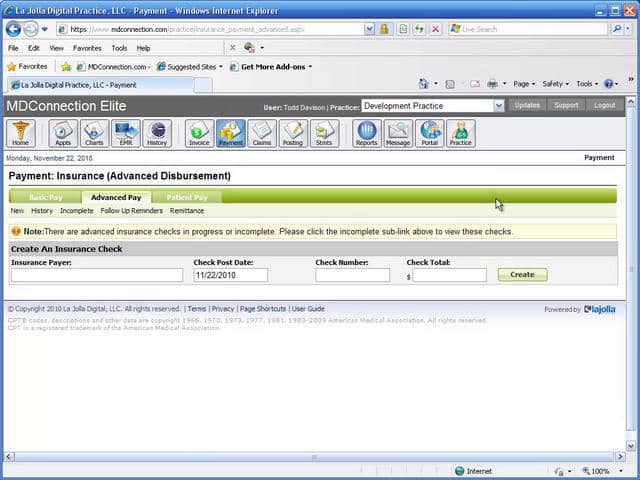Open the Portal globe icon
This screenshot has height=480, width=640.
pyautogui.click(x=429, y=133)
